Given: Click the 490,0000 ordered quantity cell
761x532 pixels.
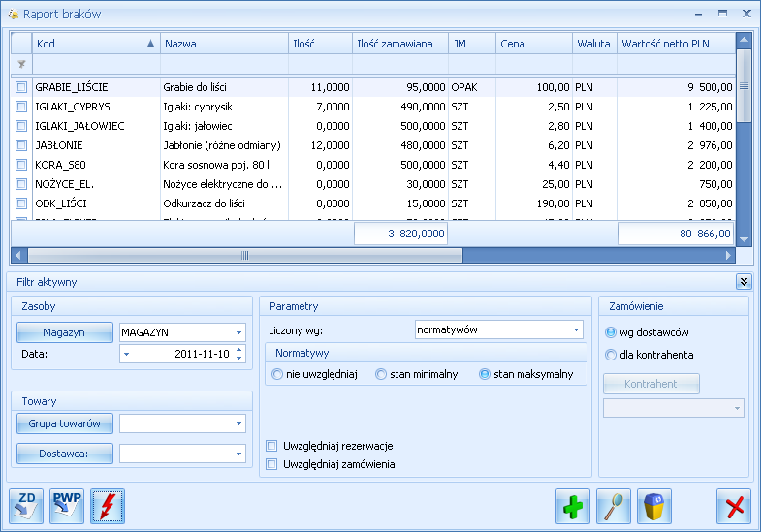Looking at the screenshot, I should coord(400,107).
